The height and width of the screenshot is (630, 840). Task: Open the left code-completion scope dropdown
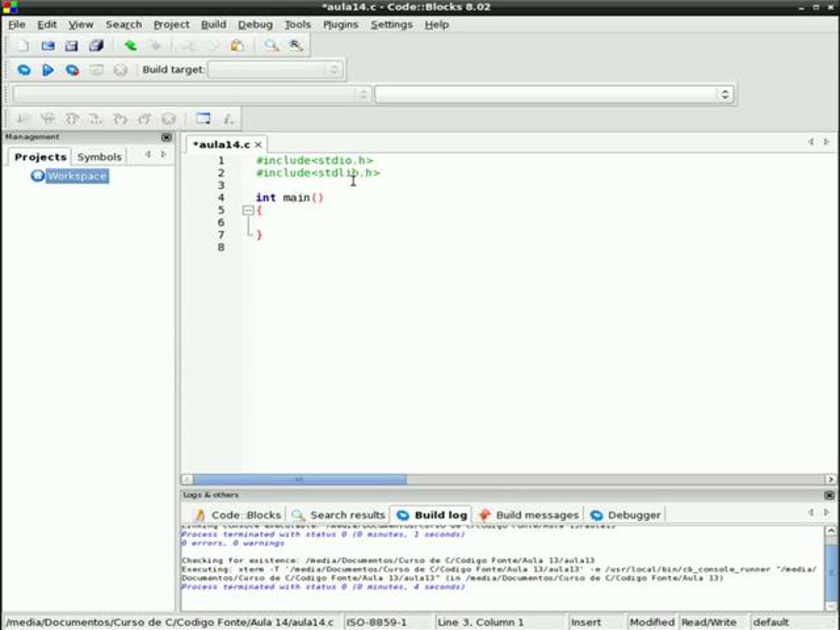pos(192,94)
